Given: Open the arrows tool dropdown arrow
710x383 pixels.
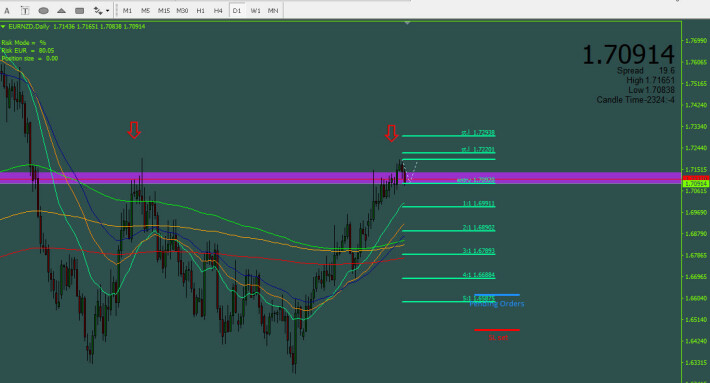Looking at the screenshot, I should pos(107,11).
